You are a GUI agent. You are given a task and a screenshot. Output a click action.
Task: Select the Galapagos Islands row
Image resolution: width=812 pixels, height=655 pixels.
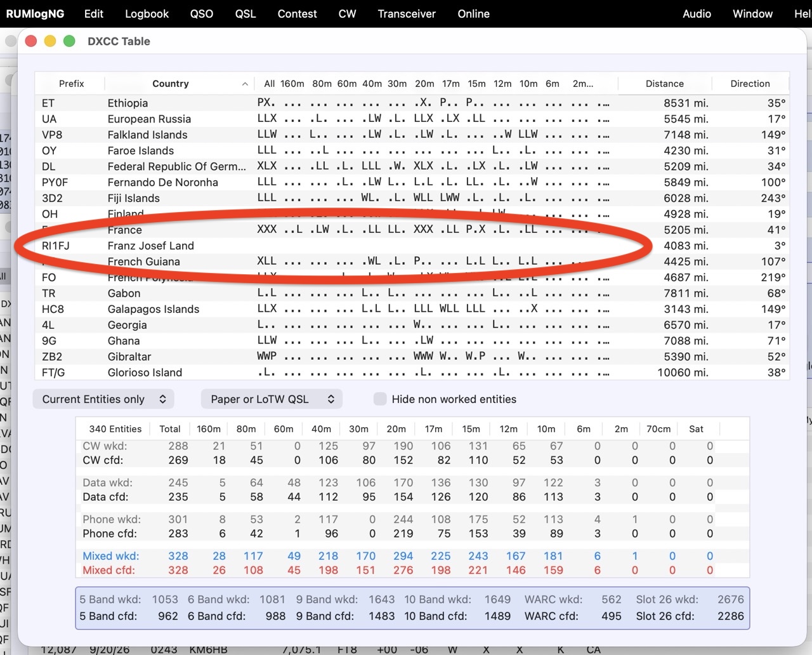pos(412,309)
